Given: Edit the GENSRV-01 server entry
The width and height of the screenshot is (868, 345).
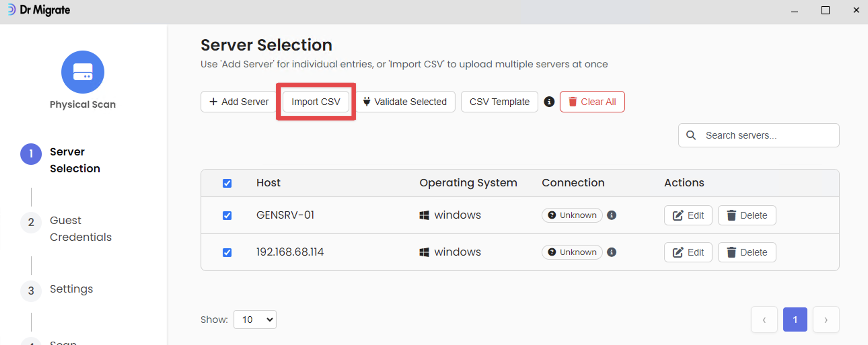Looking at the screenshot, I should coord(688,215).
